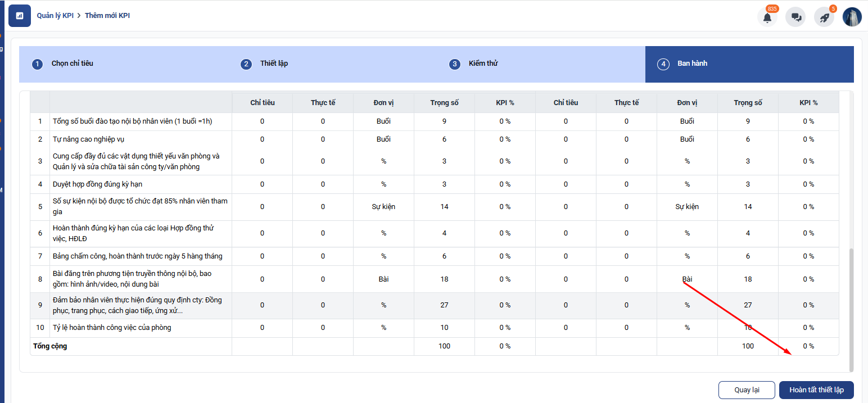
Task: Select row "Tổng số buổi đào tạo nội bộ"
Action: click(x=132, y=121)
